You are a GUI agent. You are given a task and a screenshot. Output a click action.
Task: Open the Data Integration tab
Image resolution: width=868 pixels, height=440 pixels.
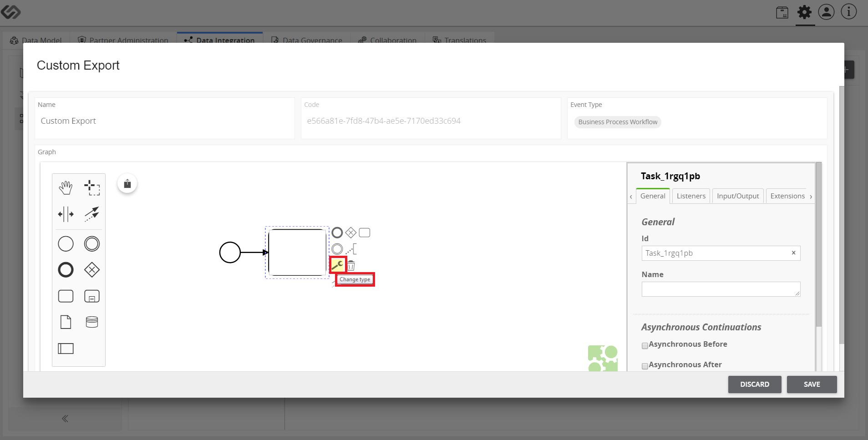219,40
